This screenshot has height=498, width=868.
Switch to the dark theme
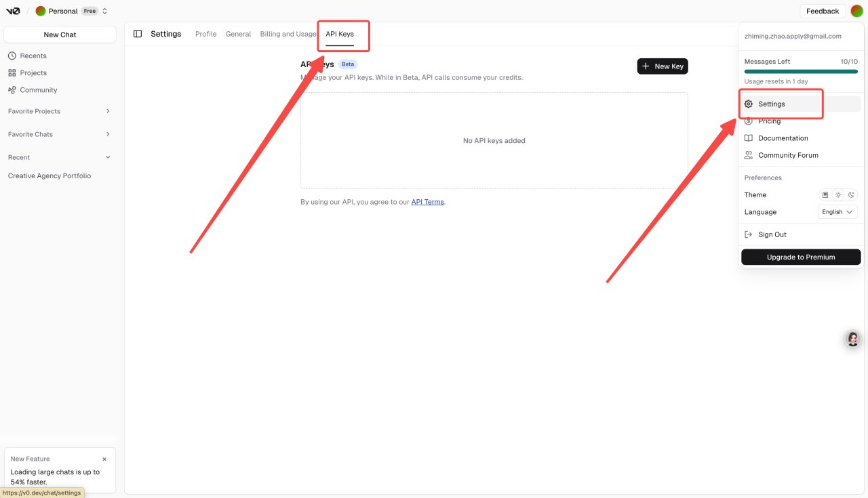tap(851, 194)
